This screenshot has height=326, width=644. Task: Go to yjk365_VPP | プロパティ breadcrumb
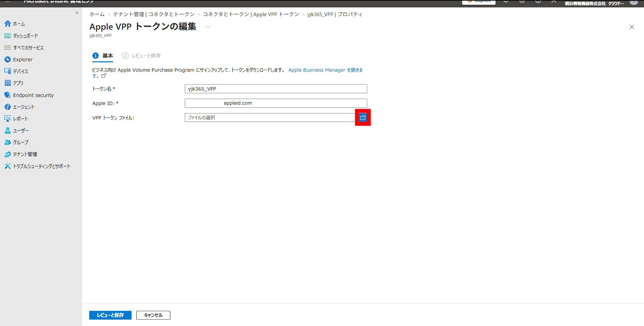[335, 14]
